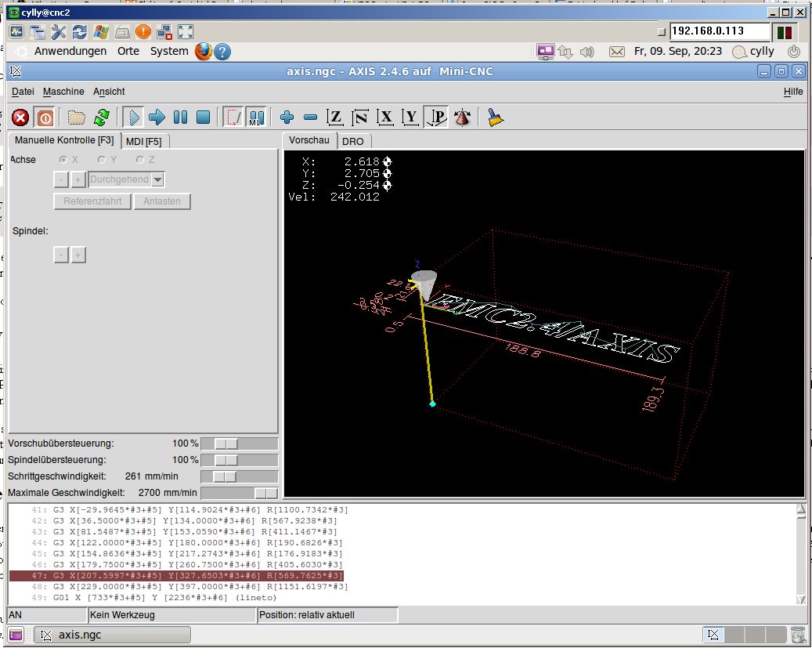
Task: Open the Maschine menu
Action: pos(63,92)
